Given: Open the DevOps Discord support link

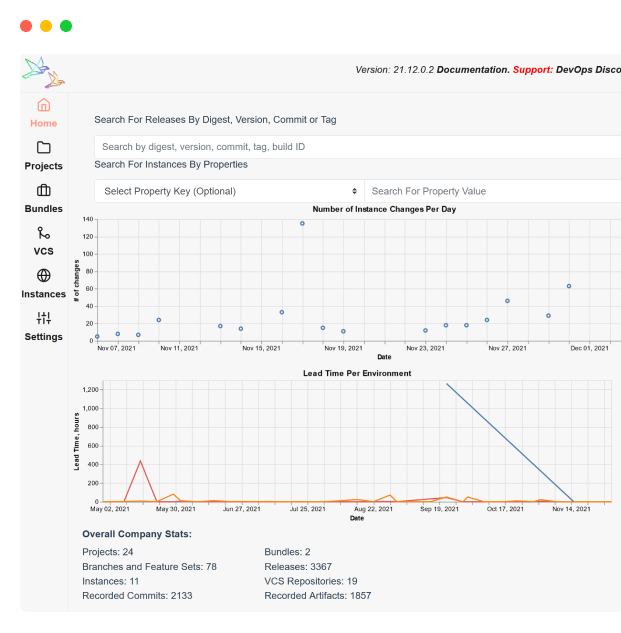Looking at the screenshot, I should coord(587,70).
